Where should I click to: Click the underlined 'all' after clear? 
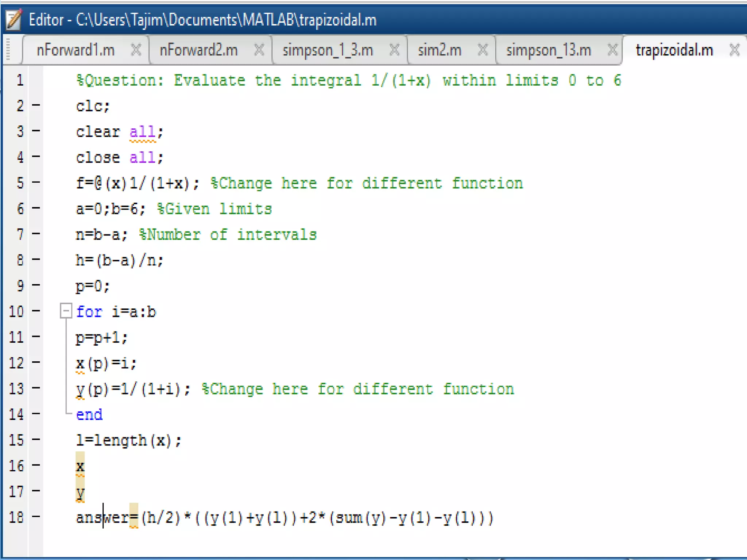coord(143,132)
